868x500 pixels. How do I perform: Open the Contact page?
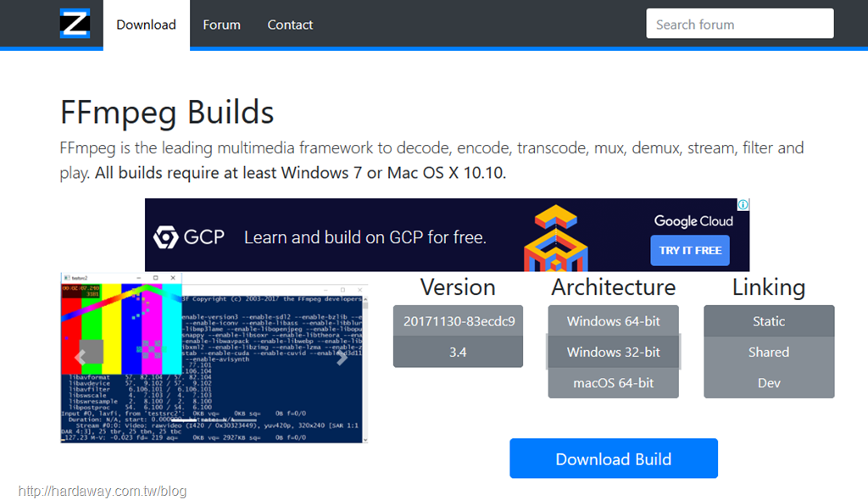point(290,25)
